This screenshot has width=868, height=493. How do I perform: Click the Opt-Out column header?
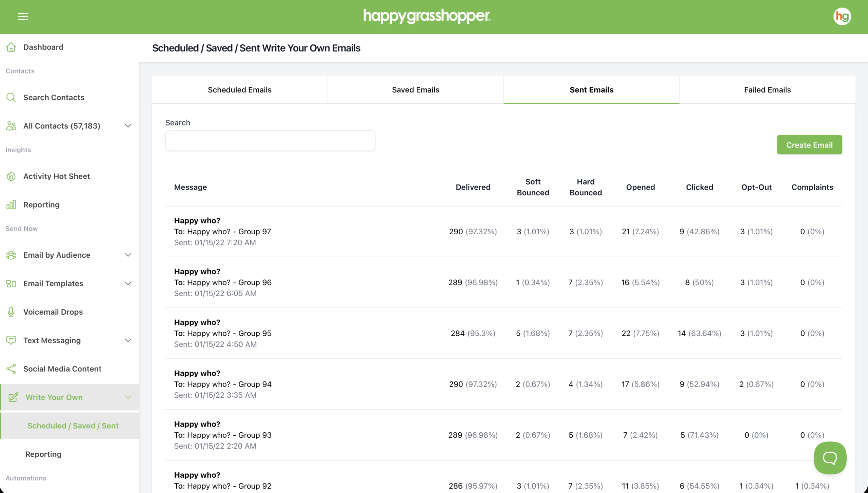tap(756, 187)
